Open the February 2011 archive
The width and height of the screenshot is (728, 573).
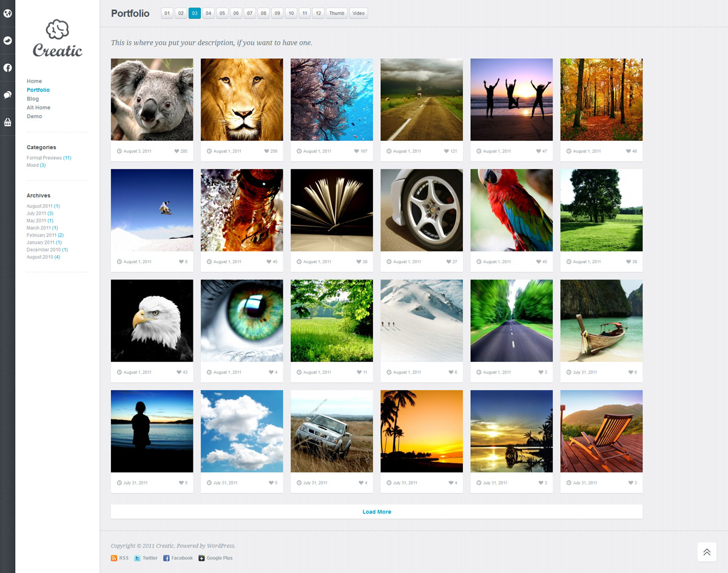coord(41,235)
